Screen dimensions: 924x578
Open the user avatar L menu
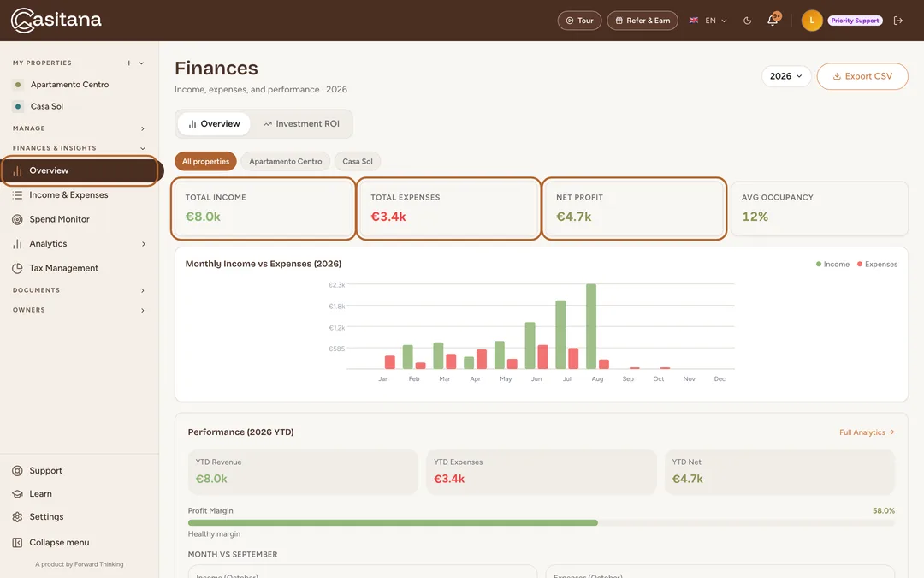pos(811,21)
